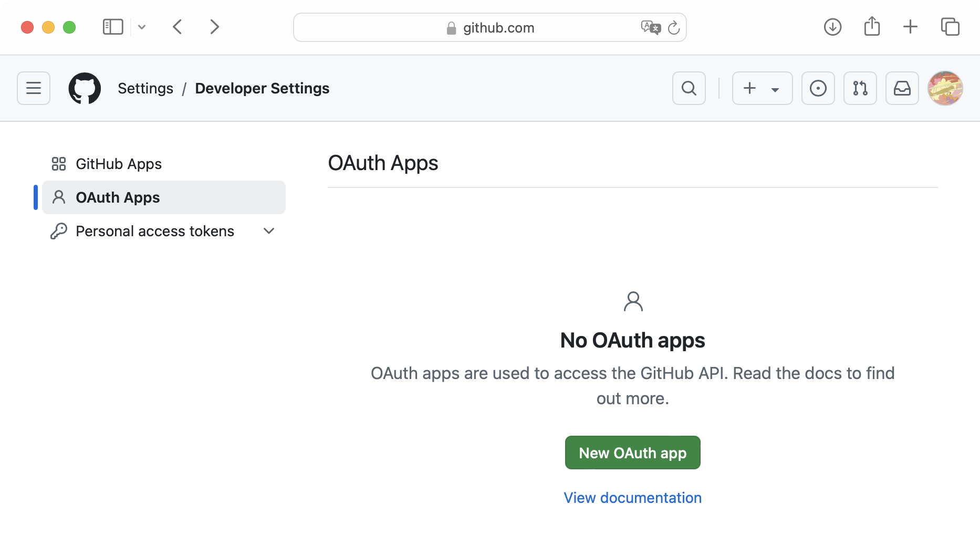Click the Safari share icon
This screenshot has height=547, width=980.
pyautogui.click(x=872, y=26)
